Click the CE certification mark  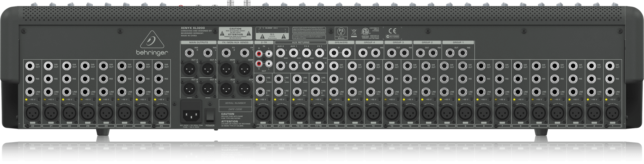(x=392, y=31)
